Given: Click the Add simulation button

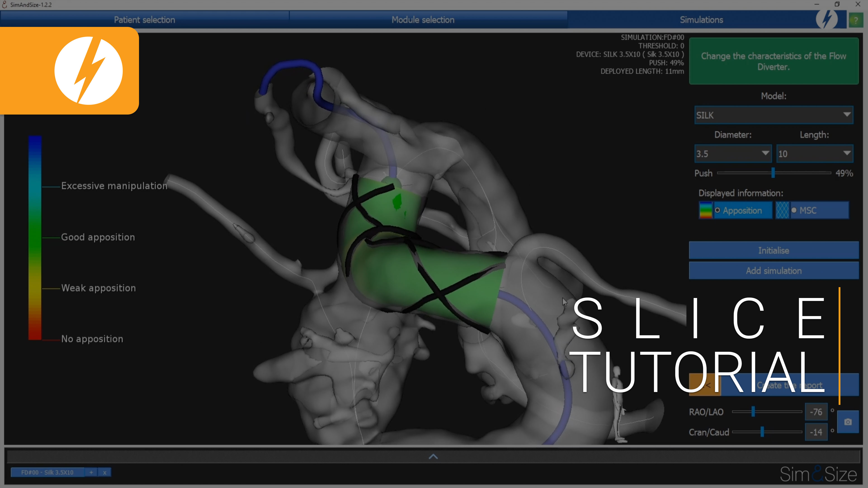Looking at the screenshot, I should point(774,271).
